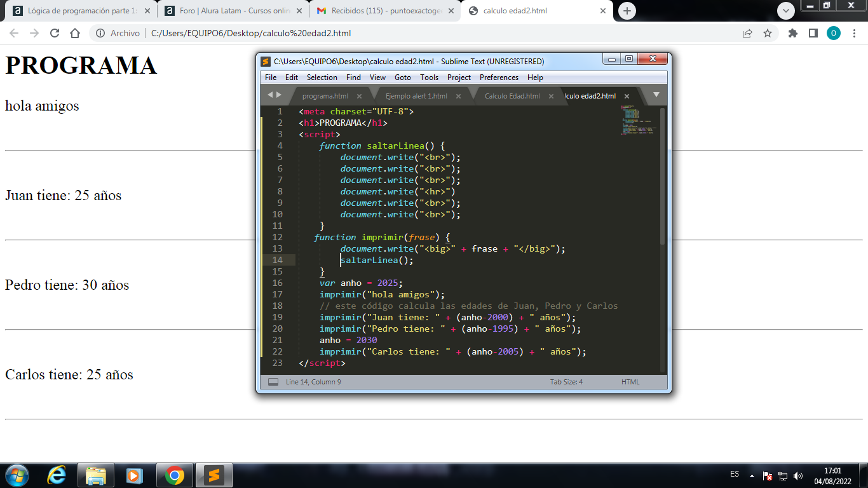Go to Chrome home page icon
868x488 pixels.
tap(75, 34)
